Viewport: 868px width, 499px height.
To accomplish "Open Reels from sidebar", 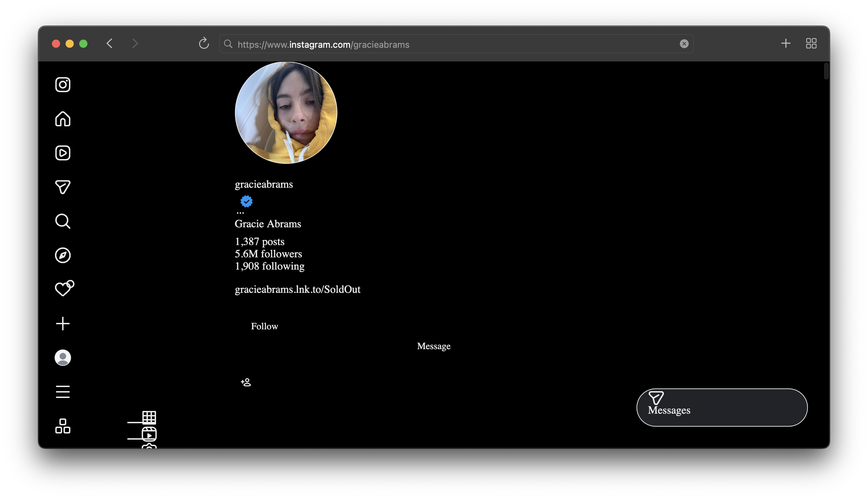I will (x=63, y=153).
